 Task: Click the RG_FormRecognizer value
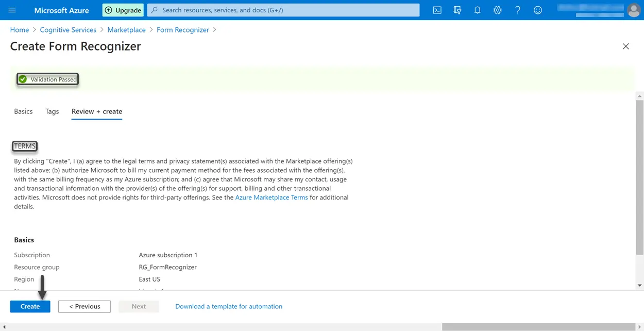(167, 267)
